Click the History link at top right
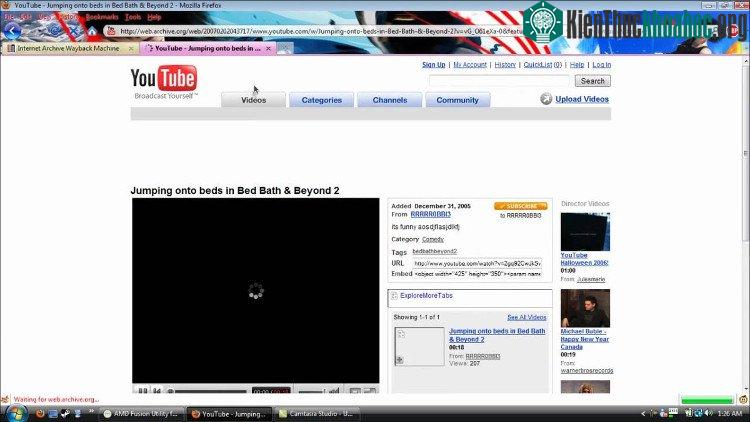Screen dimensions: 750x422 click(x=505, y=65)
